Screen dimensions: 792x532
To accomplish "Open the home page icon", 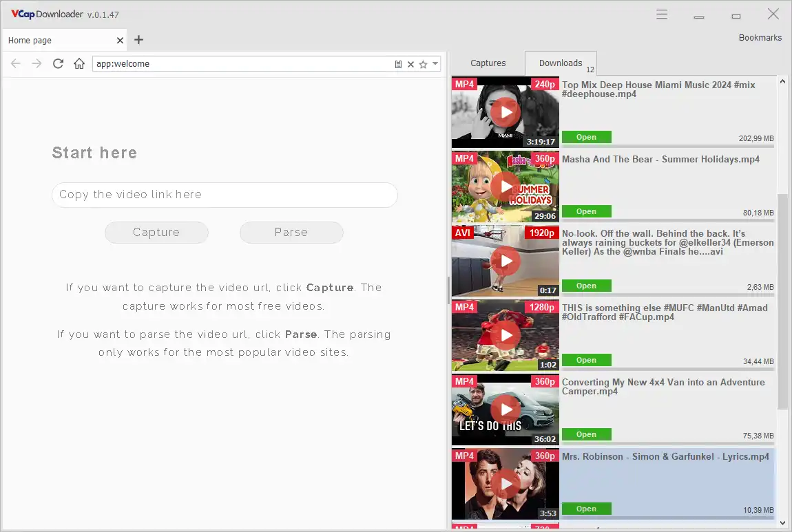I will click(x=79, y=63).
